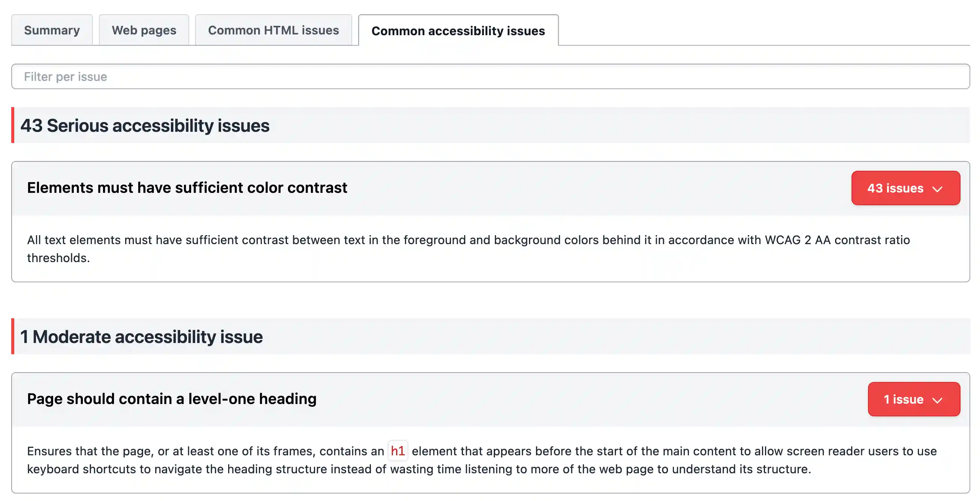Open the chevron on the 1 issue badge
The height and width of the screenshot is (501, 980).
pyautogui.click(x=938, y=400)
